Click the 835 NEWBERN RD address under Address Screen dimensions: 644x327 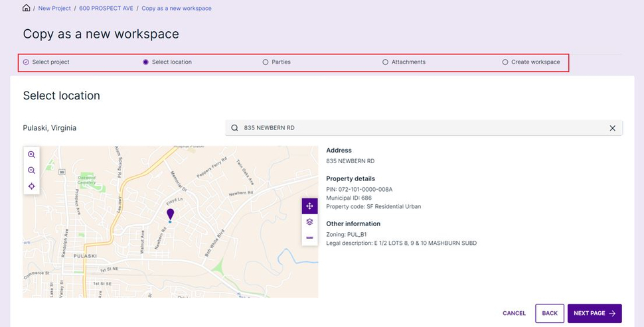click(351, 161)
